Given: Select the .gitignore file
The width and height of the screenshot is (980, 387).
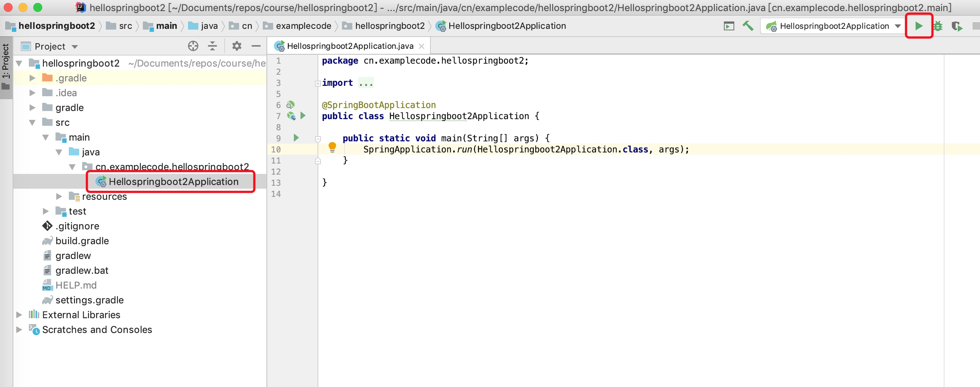Looking at the screenshot, I should (x=140, y=226).
